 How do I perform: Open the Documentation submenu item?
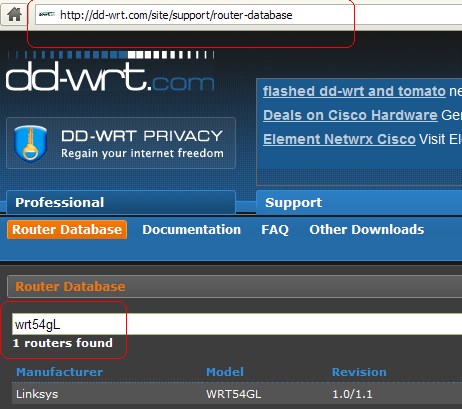coord(192,229)
